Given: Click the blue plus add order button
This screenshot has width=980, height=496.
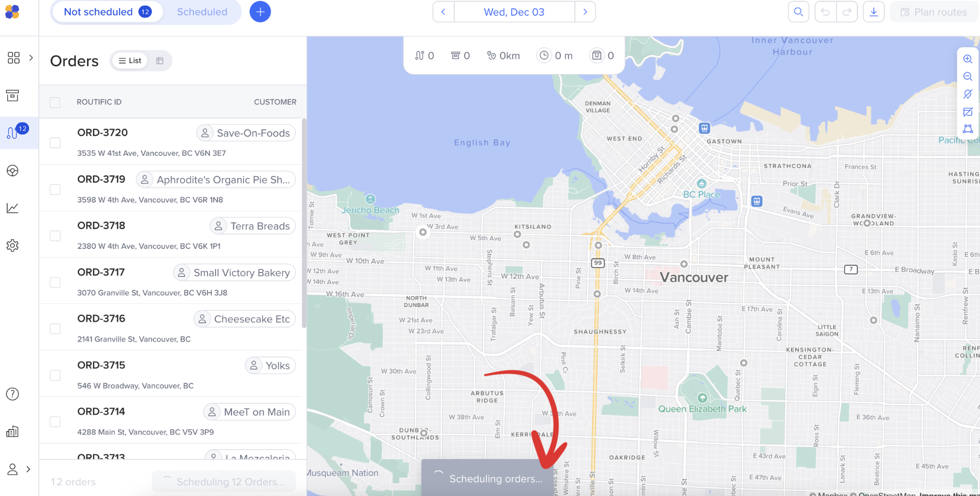Looking at the screenshot, I should coord(260,12).
